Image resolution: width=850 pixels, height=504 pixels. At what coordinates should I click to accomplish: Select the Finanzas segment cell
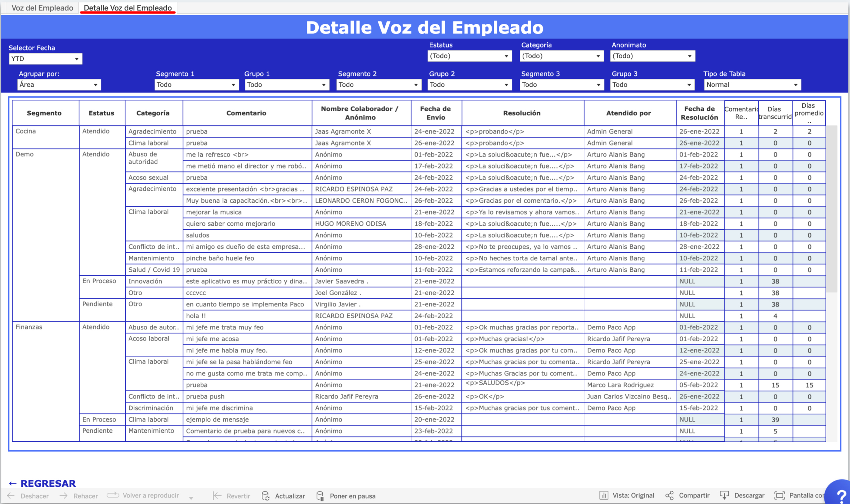45,382
